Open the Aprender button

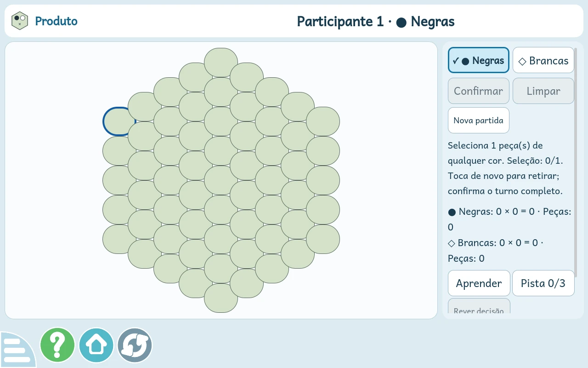tap(479, 283)
